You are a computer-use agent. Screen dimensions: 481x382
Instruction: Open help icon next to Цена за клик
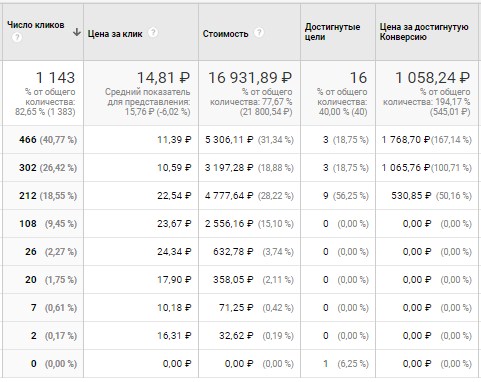click(153, 33)
